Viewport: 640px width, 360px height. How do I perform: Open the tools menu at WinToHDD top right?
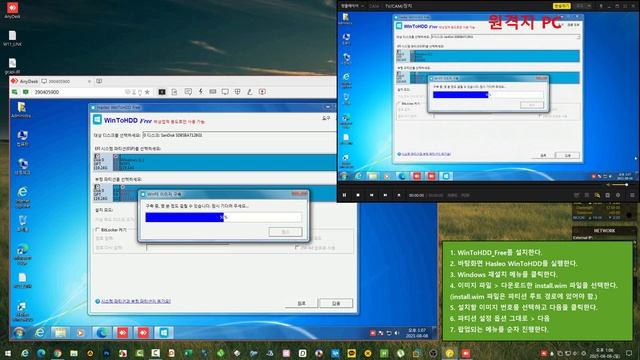326,118
